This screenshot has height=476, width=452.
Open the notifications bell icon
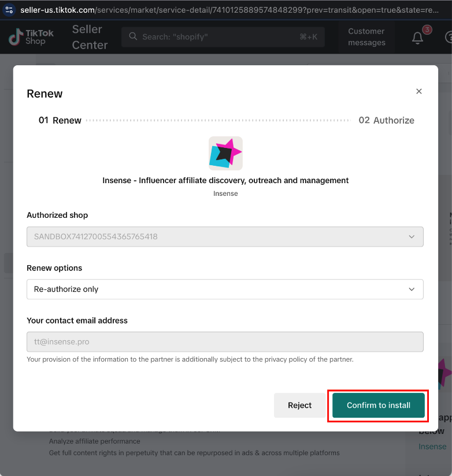pyautogui.click(x=417, y=38)
